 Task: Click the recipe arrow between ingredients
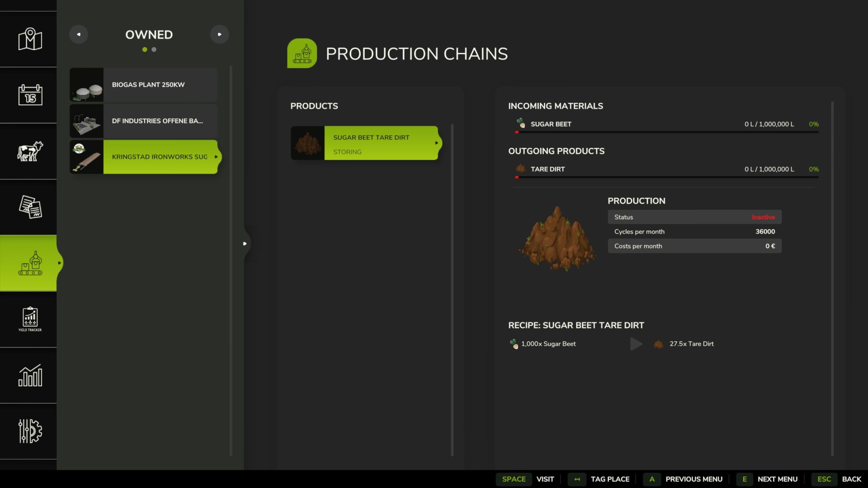tap(636, 344)
